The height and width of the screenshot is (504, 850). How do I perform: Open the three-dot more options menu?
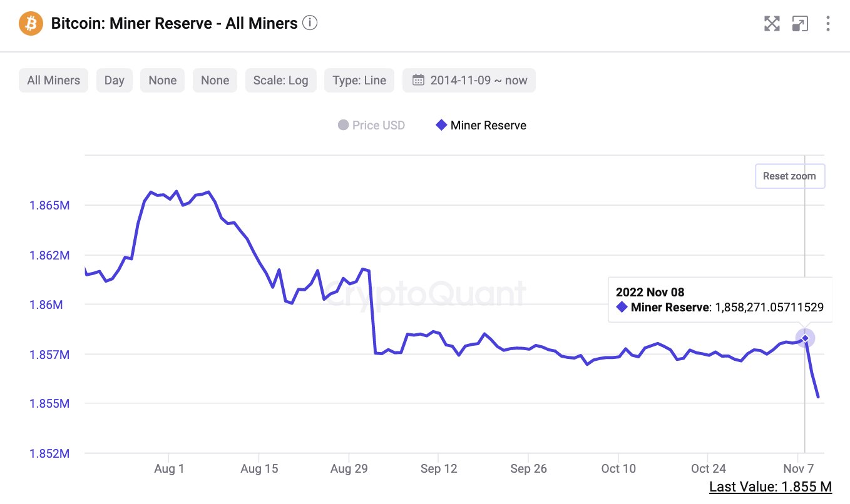click(827, 24)
